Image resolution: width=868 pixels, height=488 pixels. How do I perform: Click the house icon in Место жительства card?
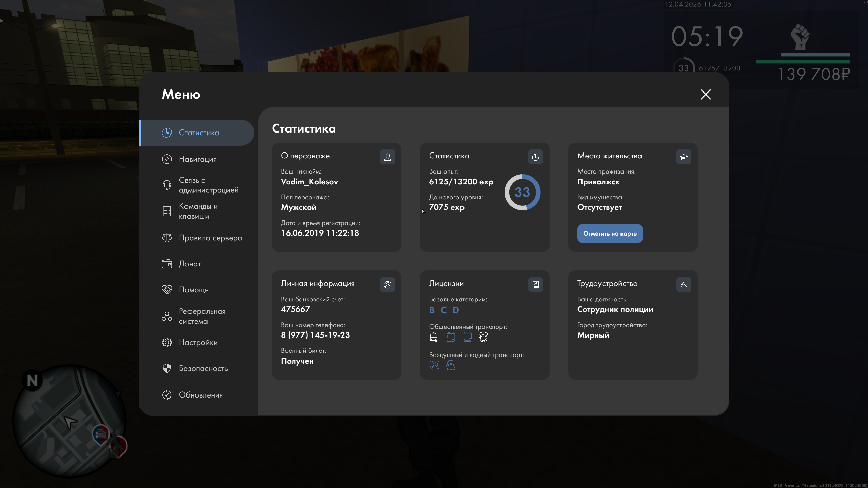click(684, 157)
